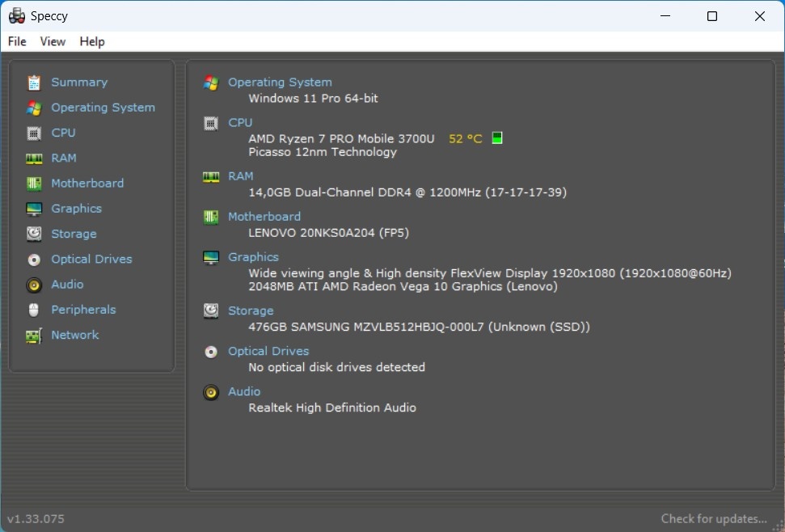Screen dimensions: 785x532
Task: Open the Peripherals mouse icon in the sidebar
Action: pyautogui.click(x=33, y=310)
